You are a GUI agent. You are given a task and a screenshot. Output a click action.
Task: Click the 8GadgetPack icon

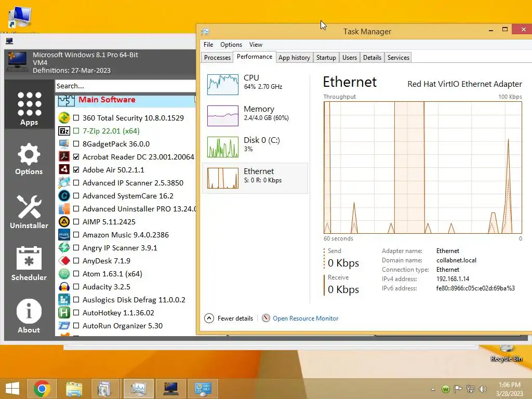pyautogui.click(x=64, y=144)
